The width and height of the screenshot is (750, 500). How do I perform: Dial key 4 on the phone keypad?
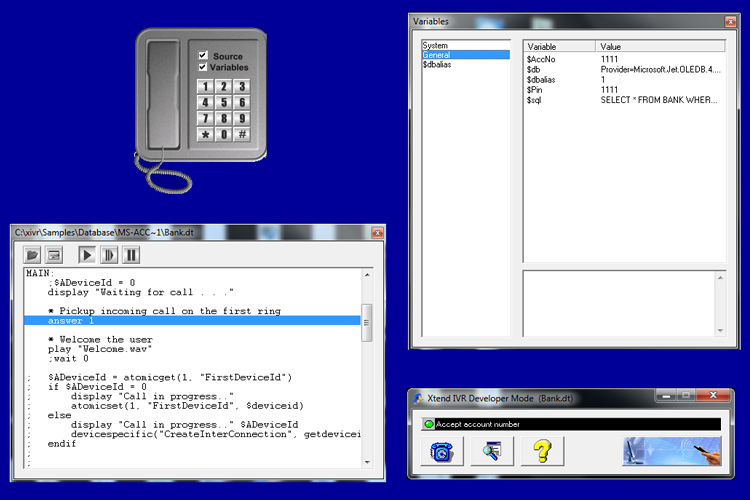(205, 102)
